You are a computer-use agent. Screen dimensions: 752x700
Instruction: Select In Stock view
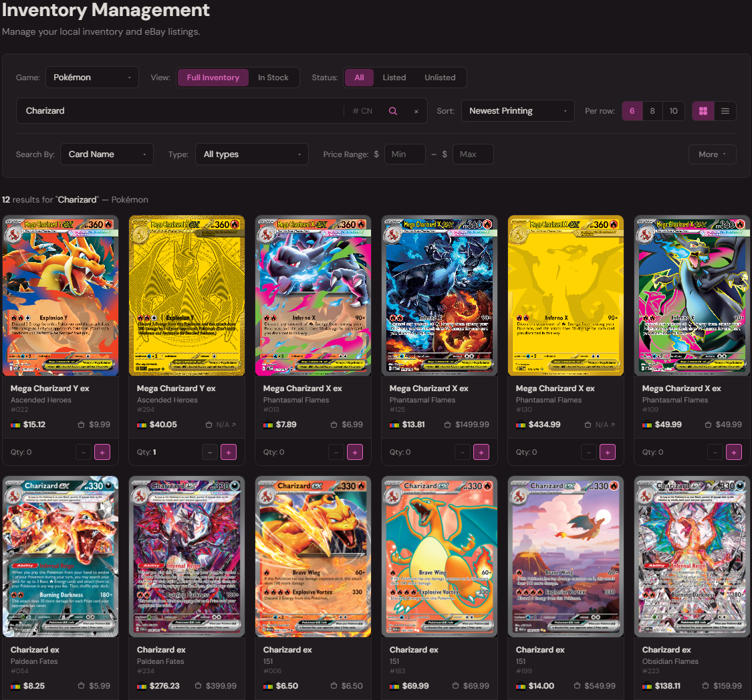(273, 78)
